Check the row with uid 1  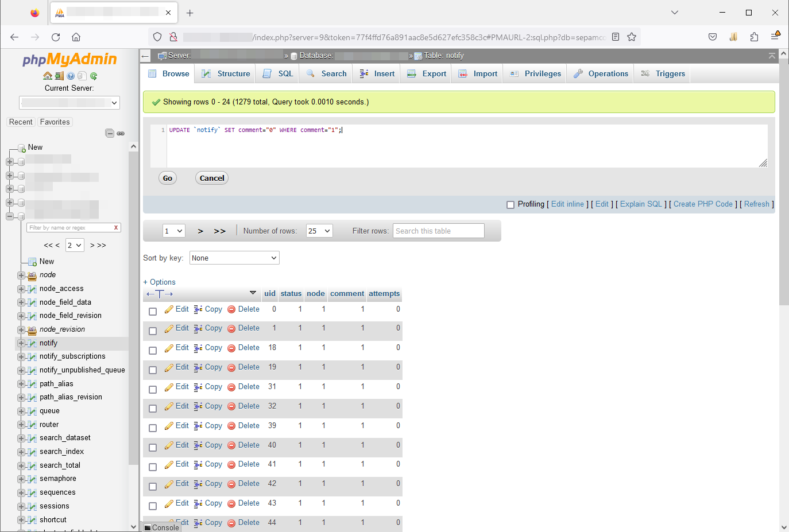pyautogui.click(x=153, y=331)
